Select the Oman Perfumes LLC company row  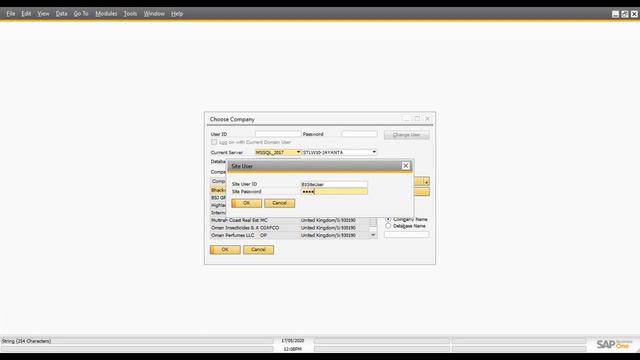click(290, 235)
